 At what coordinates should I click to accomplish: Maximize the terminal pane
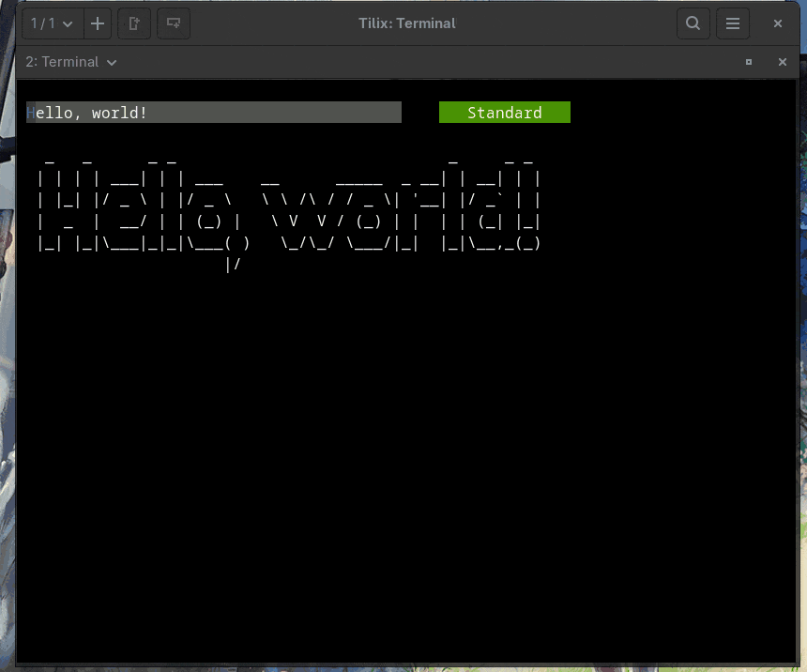[x=749, y=62]
